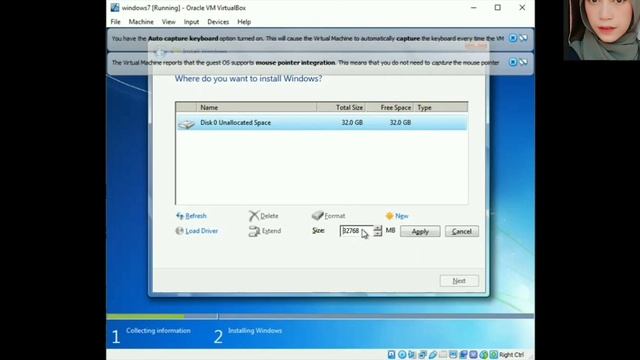Viewport: 640px width, 360px height.
Task: Click the Type column header
Action: coord(441,107)
